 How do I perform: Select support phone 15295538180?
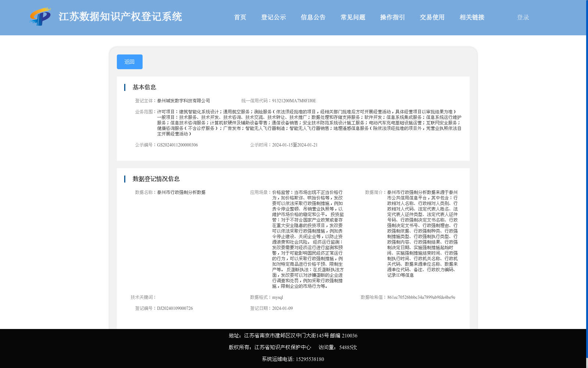[310, 359]
